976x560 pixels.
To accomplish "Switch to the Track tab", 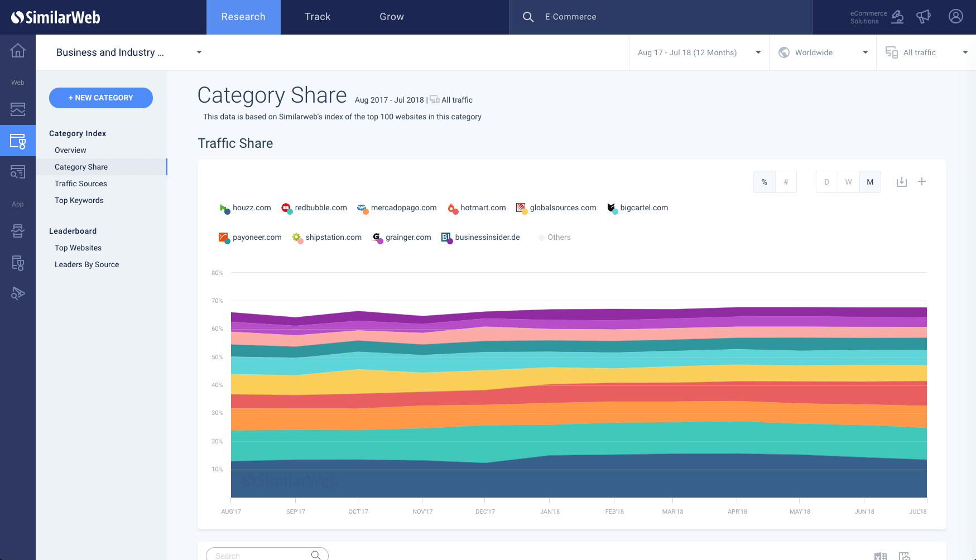I will pos(318,17).
